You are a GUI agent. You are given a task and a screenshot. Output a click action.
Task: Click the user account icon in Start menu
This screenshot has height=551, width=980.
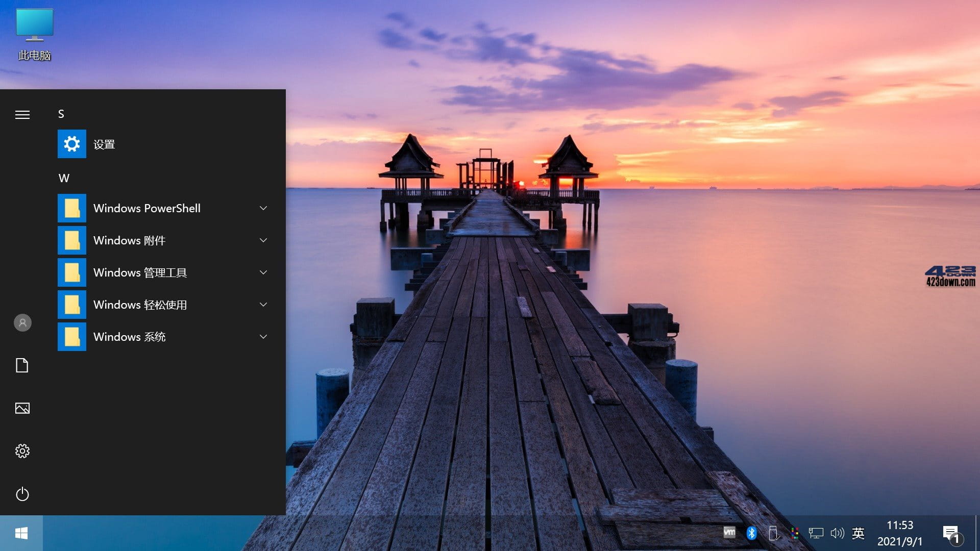pos(22,322)
